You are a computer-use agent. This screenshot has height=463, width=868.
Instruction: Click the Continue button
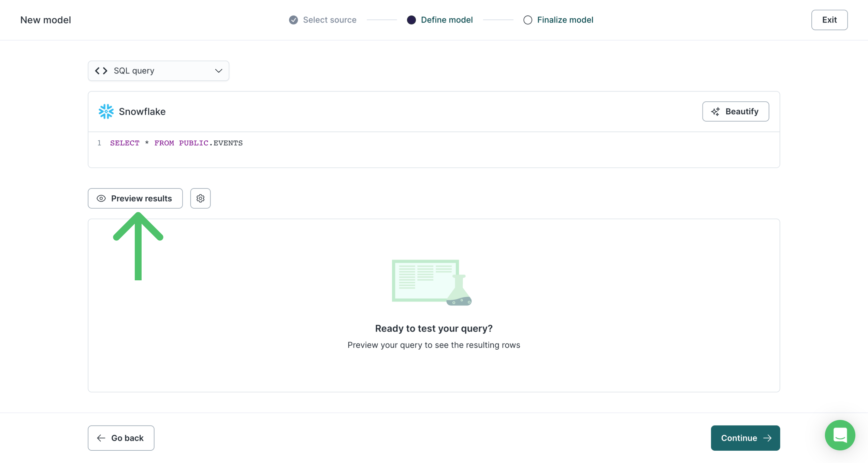point(745,438)
